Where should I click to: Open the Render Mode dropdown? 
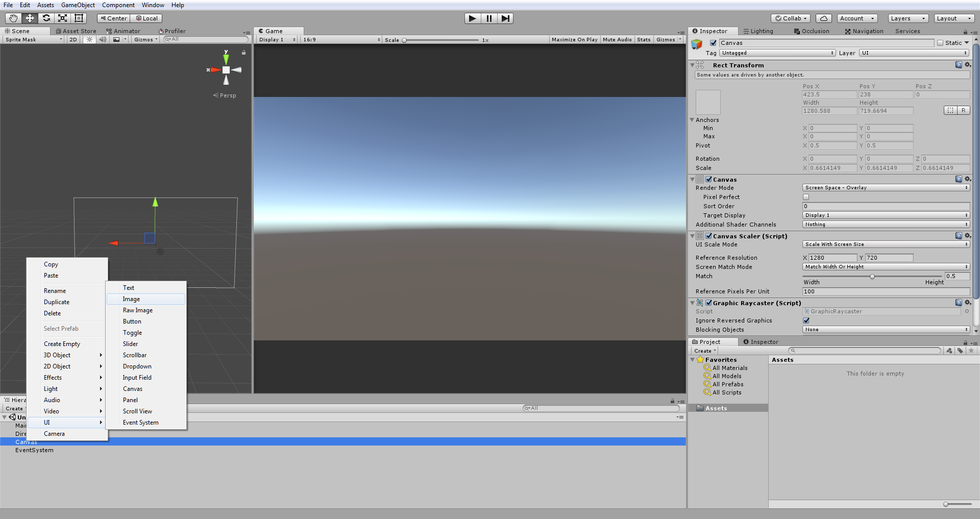point(886,188)
